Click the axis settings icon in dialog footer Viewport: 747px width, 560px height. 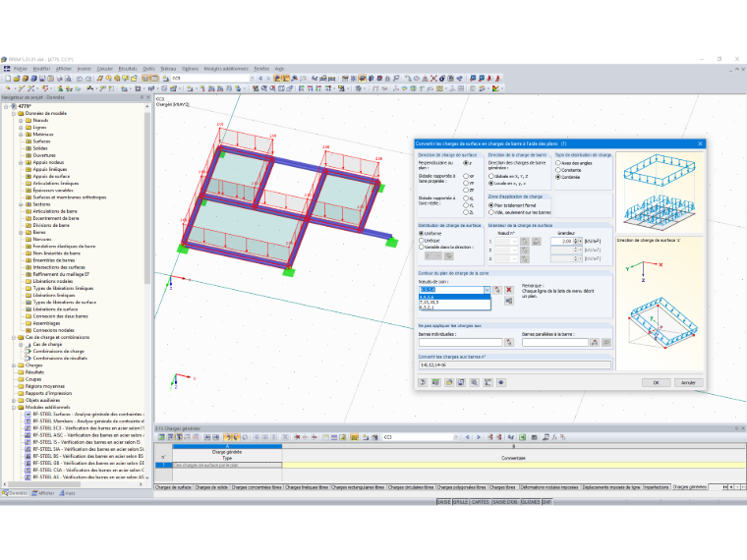point(488,382)
